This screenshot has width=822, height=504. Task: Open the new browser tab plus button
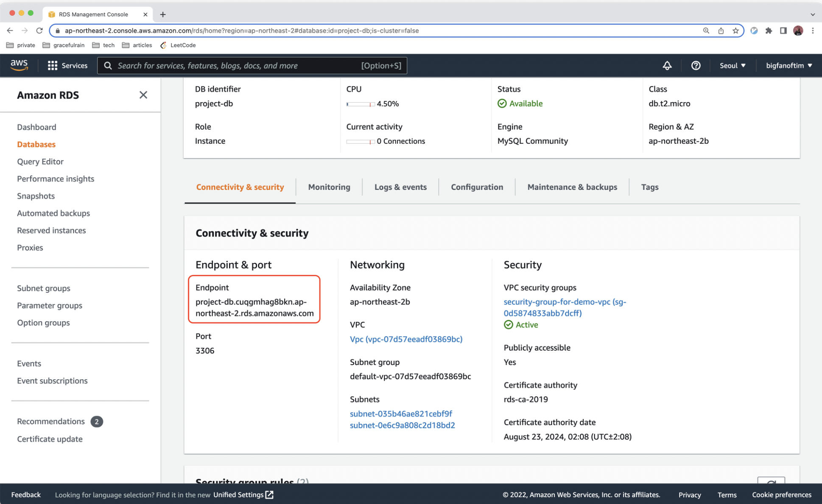163,14
